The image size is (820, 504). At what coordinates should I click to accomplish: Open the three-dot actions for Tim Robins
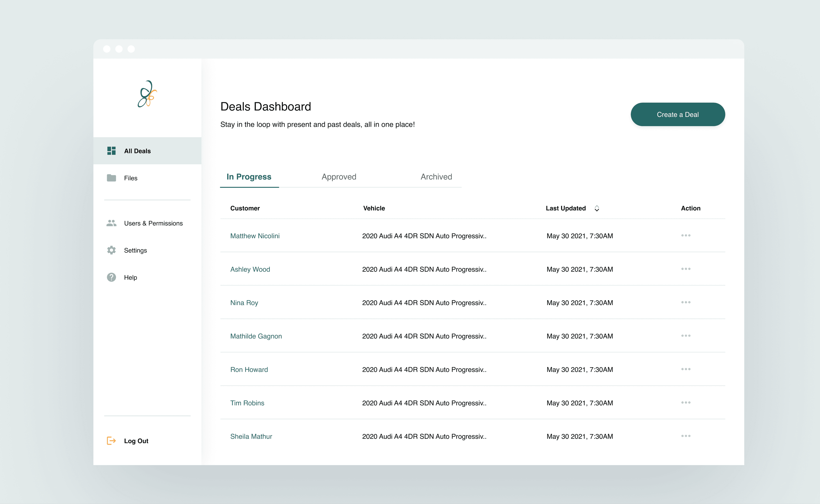click(x=686, y=402)
